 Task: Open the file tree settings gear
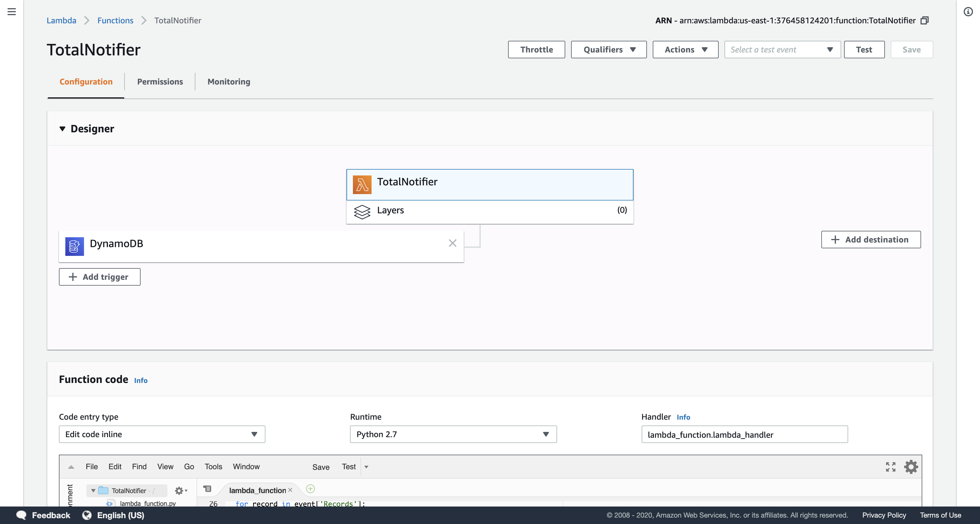[180, 490]
